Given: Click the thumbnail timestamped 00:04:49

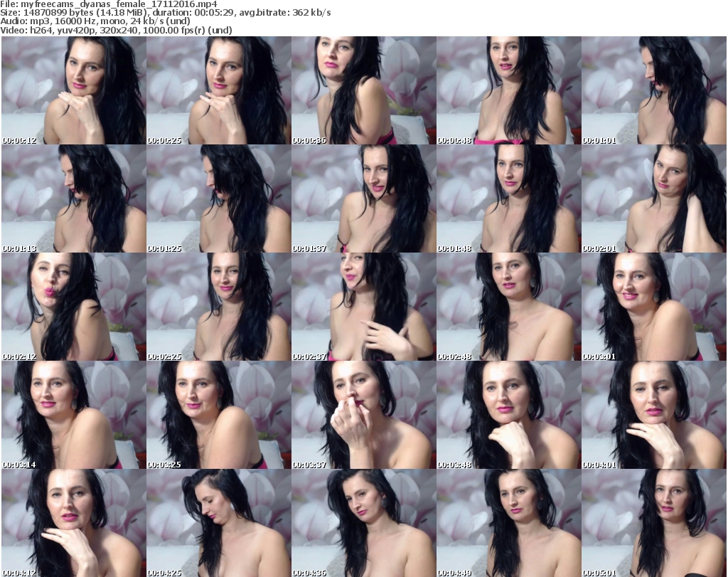Looking at the screenshot, I should point(508,523).
